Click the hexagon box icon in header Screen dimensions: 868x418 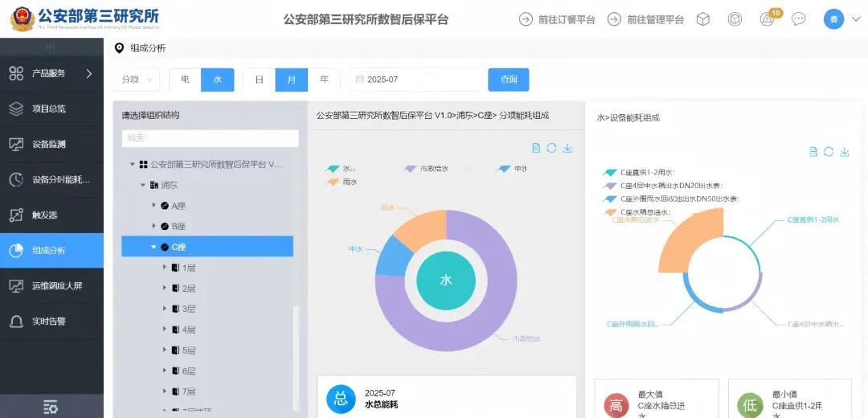[735, 19]
